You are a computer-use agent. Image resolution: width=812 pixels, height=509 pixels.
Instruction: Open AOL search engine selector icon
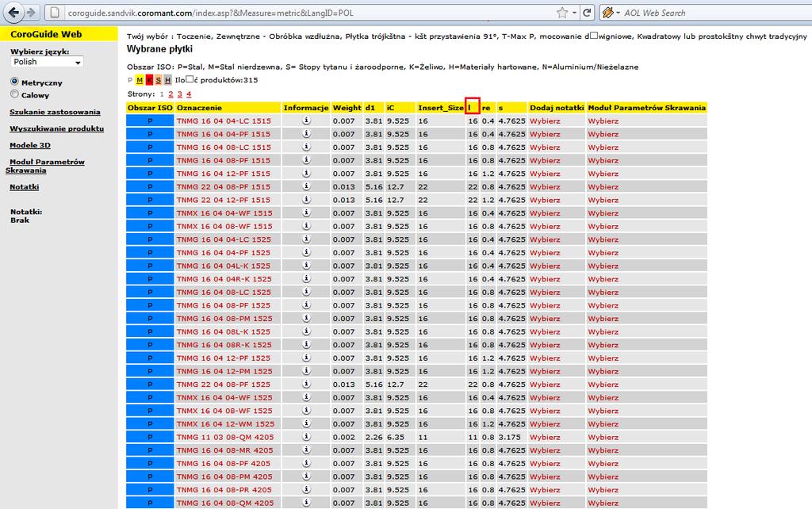pyautogui.click(x=611, y=13)
